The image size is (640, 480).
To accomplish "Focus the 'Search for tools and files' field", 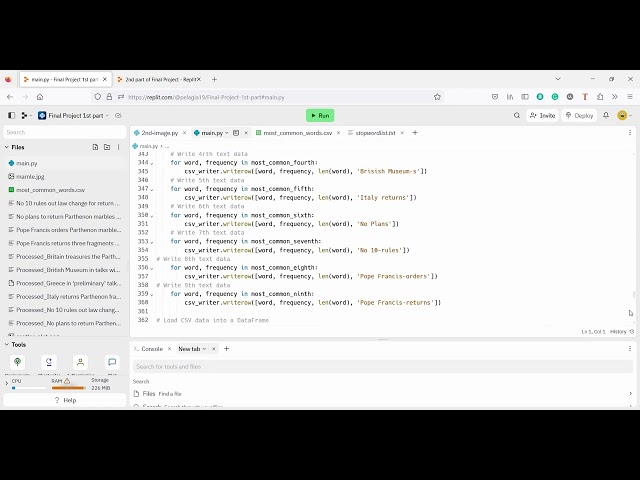I will [383, 367].
